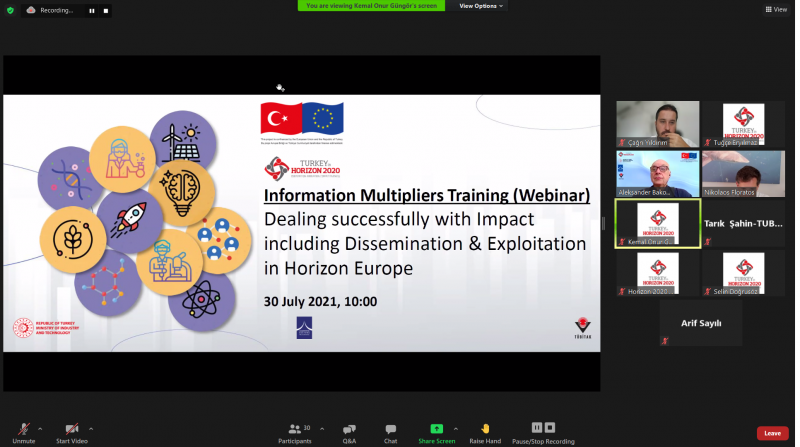Click the atom icon on the slide
This screenshot has height=447, width=800.
point(202,300)
